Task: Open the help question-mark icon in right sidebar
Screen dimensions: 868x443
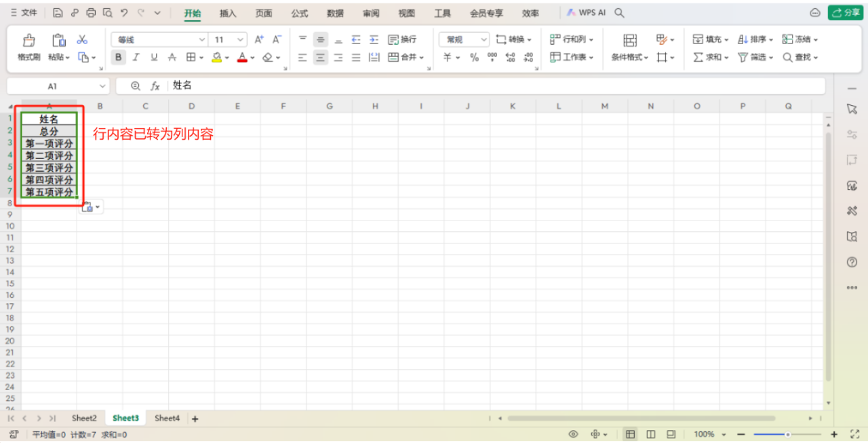Action: click(852, 262)
